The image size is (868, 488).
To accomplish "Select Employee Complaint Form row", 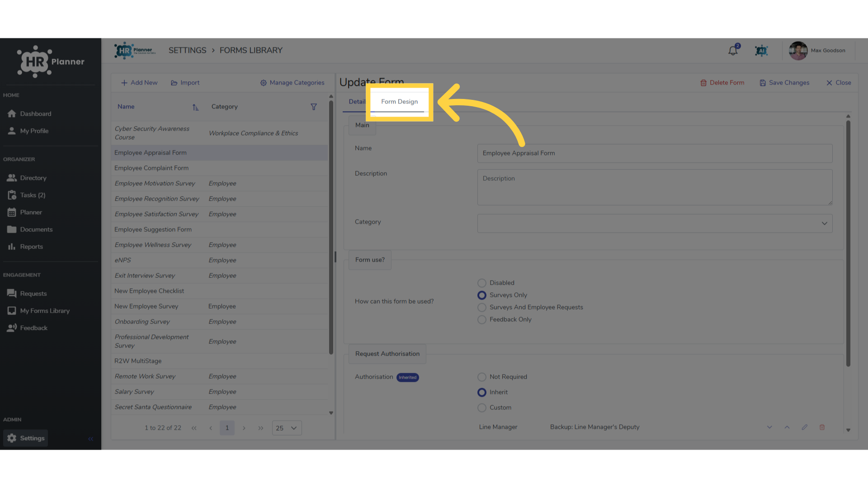I will coord(219,168).
